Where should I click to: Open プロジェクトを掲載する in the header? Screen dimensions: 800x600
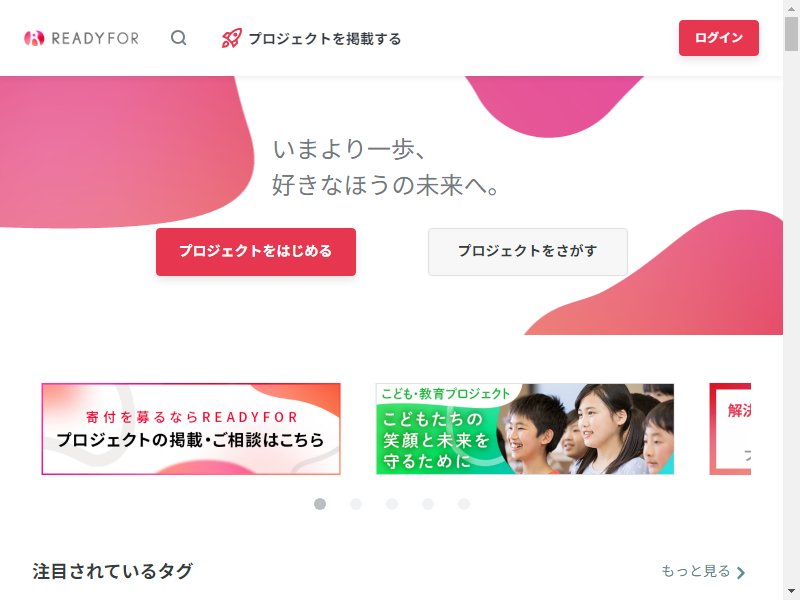(x=324, y=39)
